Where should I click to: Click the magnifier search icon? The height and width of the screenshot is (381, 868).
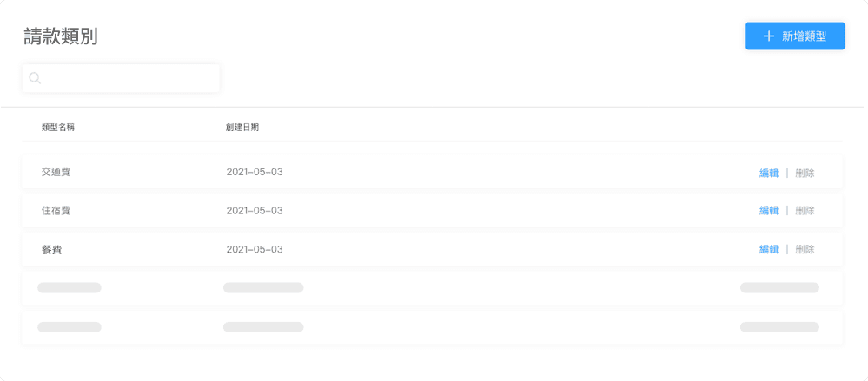click(35, 78)
